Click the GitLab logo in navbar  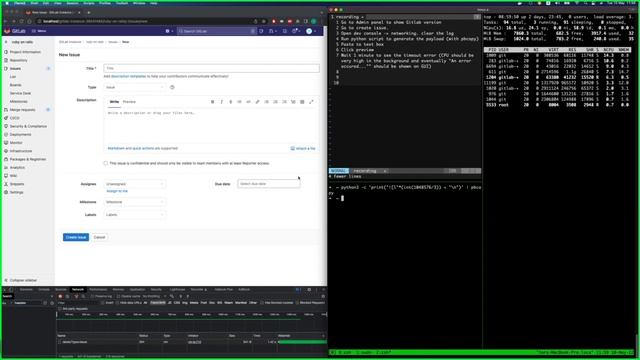[x=7, y=31]
